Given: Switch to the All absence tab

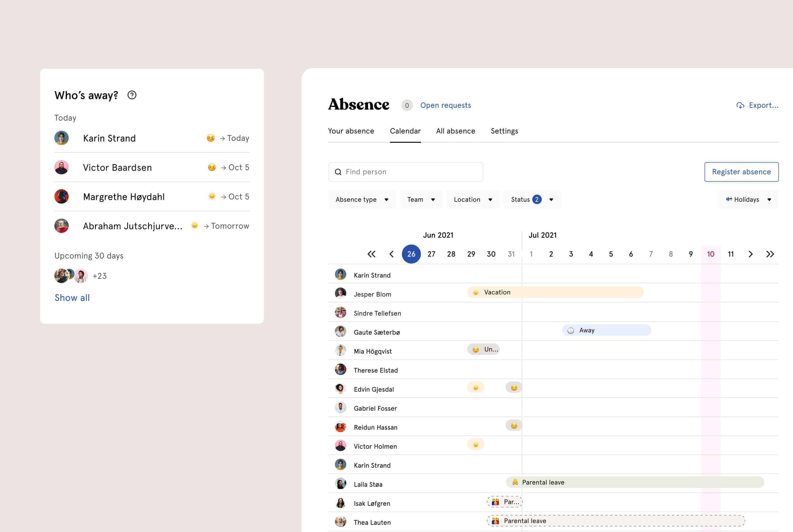Looking at the screenshot, I should 455,131.
